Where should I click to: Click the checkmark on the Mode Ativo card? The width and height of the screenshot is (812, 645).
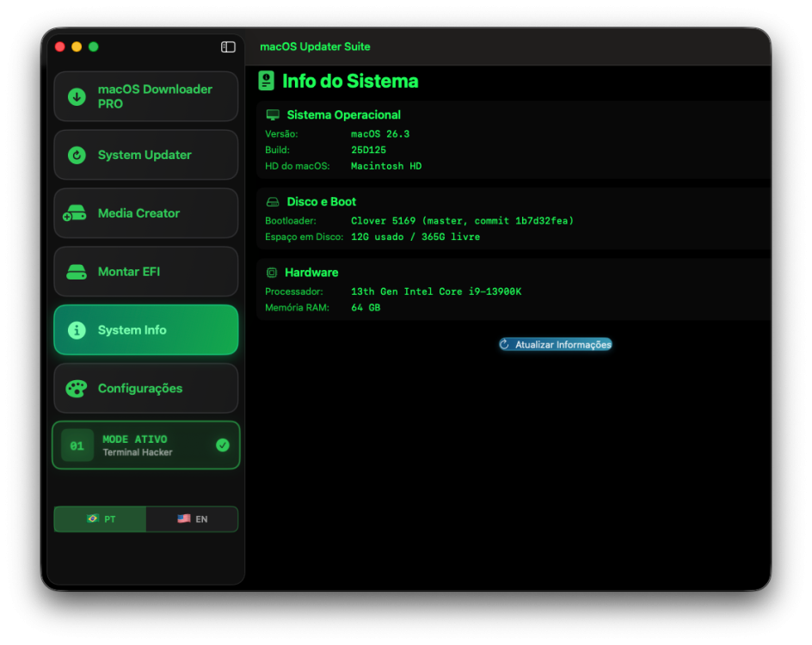[223, 445]
